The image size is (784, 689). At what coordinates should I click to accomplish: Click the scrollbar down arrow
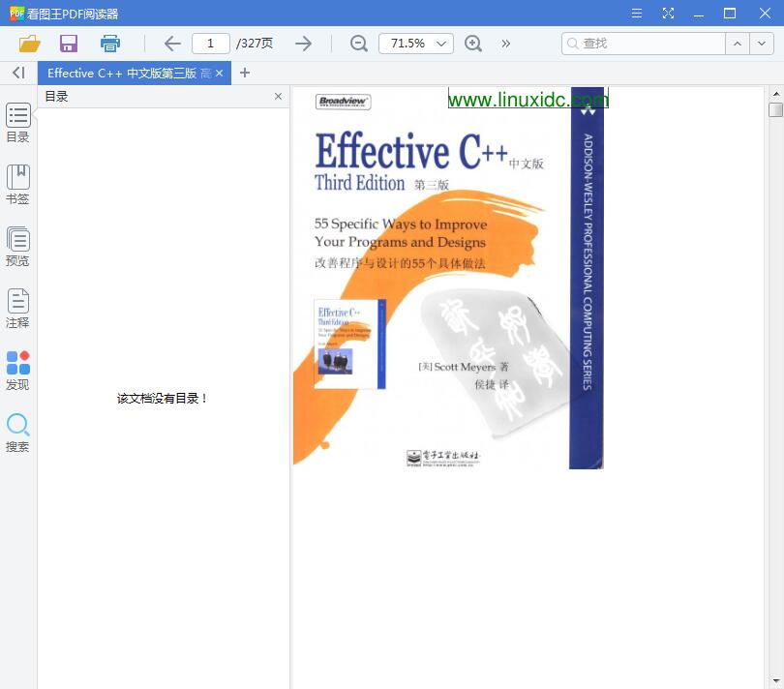click(775, 680)
